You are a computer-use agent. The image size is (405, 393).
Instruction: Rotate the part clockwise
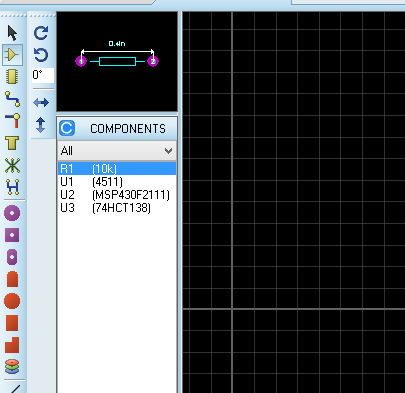click(41, 33)
